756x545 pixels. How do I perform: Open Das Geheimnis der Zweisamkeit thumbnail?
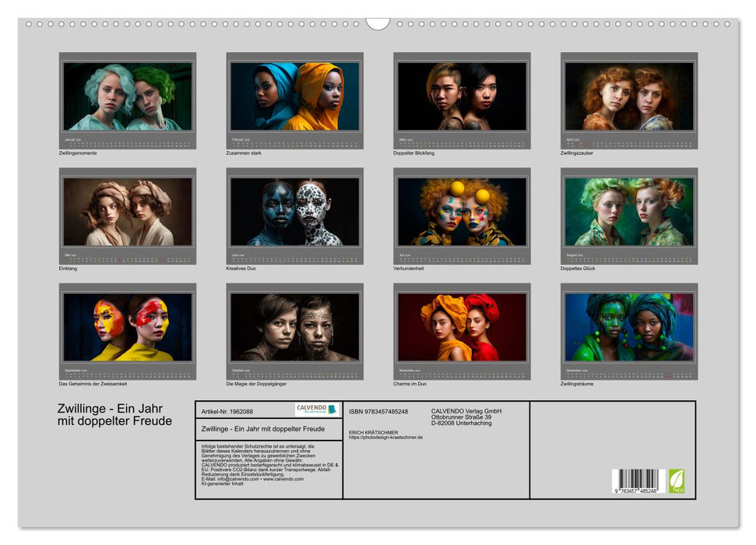[128, 328]
